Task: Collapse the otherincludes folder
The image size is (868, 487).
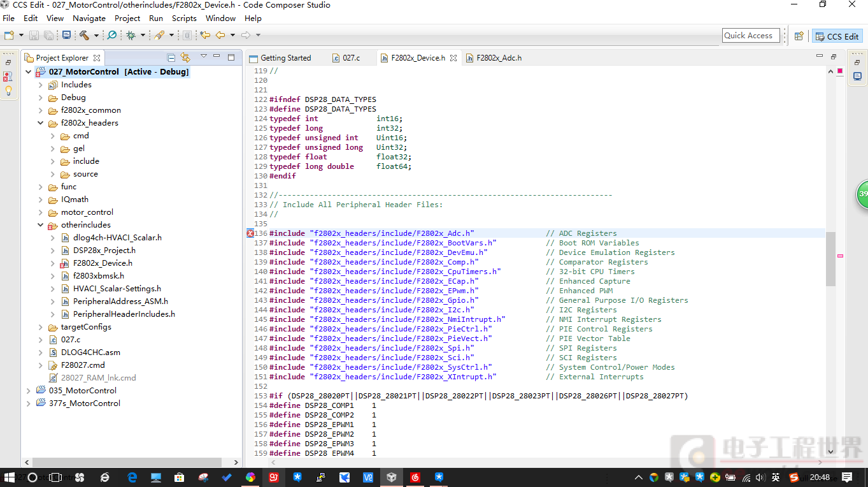Action: pyautogui.click(x=40, y=225)
